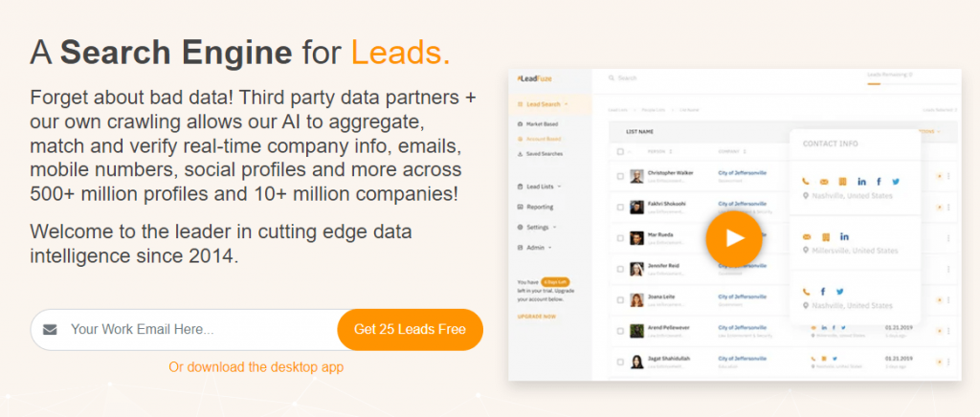The height and width of the screenshot is (417, 980).
Task: Click the envelope icon in email field
Action: pos(51,330)
